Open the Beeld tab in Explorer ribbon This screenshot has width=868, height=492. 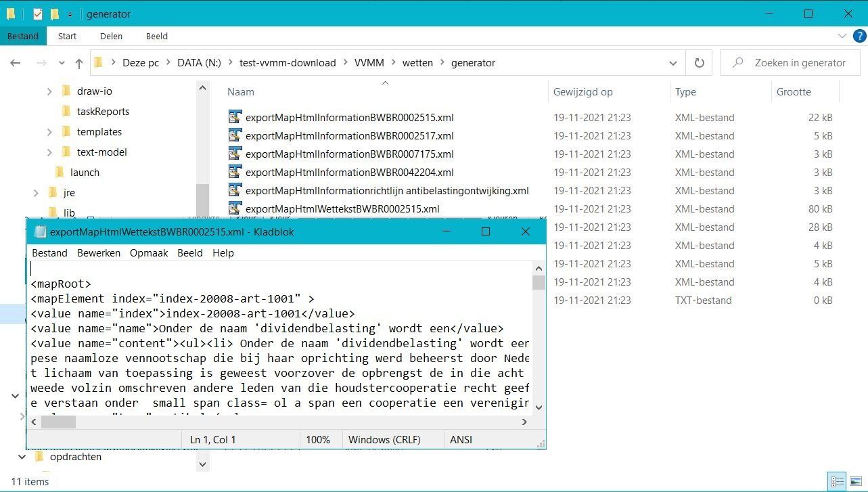[156, 36]
